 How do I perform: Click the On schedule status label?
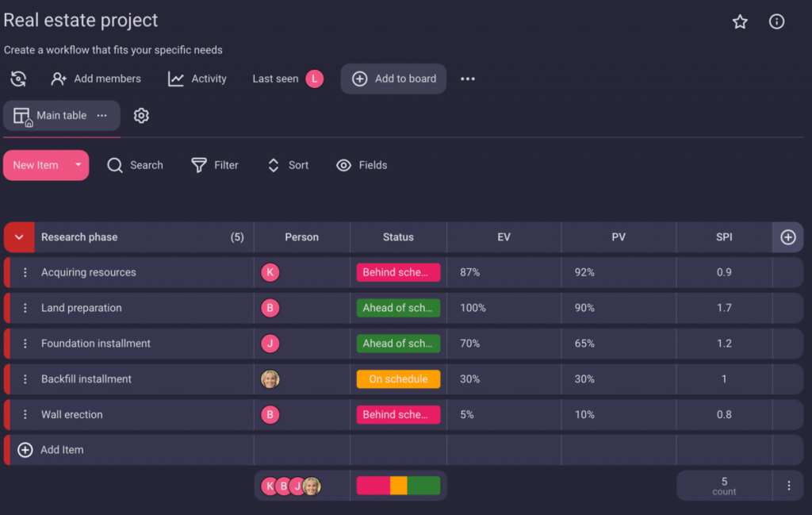[398, 379]
